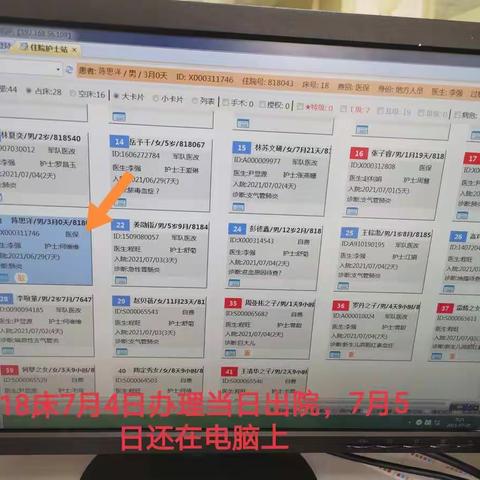
Task: Click bed 22 number badge
Action: 120,225
